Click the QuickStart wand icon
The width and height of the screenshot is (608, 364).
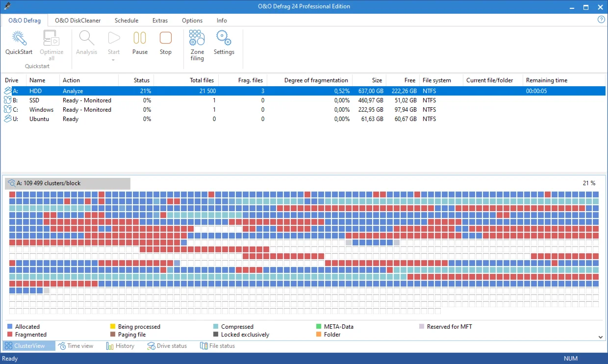[19, 38]
